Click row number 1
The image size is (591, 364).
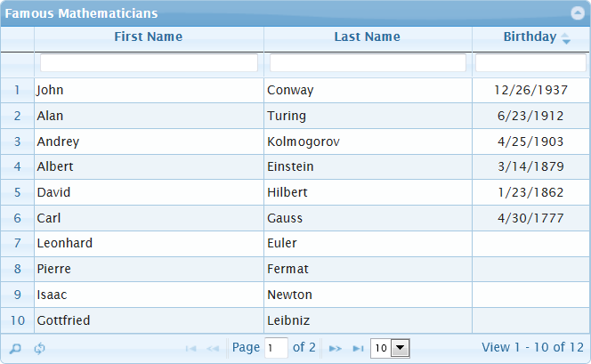17,90
